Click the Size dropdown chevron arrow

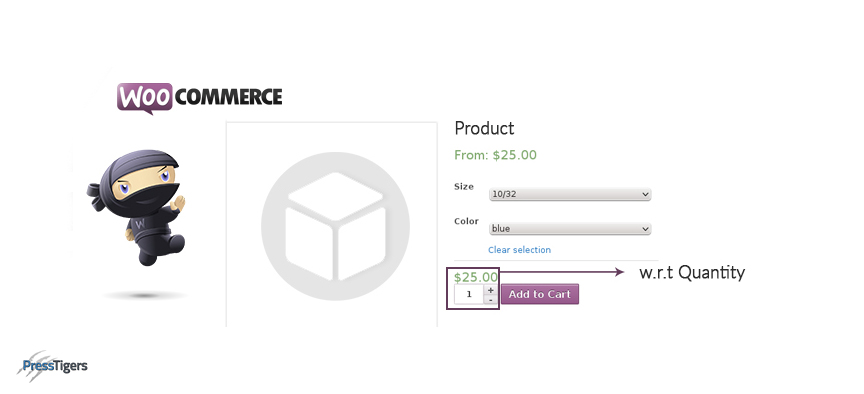(645, 194)
